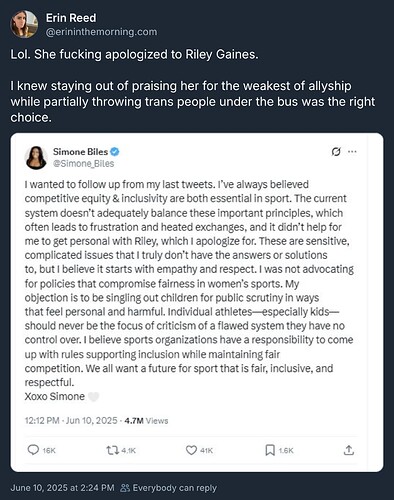Viewport: 394px width, 500px height.
Task: Click the 12:12 PM Jun 10, 2025 timestamp
Action: coord(71,421)
